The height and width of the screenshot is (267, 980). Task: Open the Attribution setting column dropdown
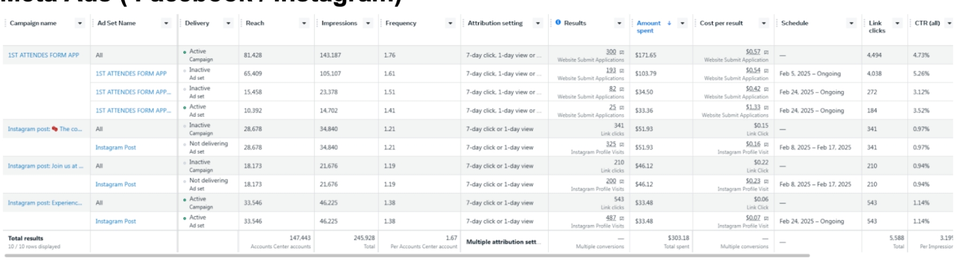pos(538,24)
